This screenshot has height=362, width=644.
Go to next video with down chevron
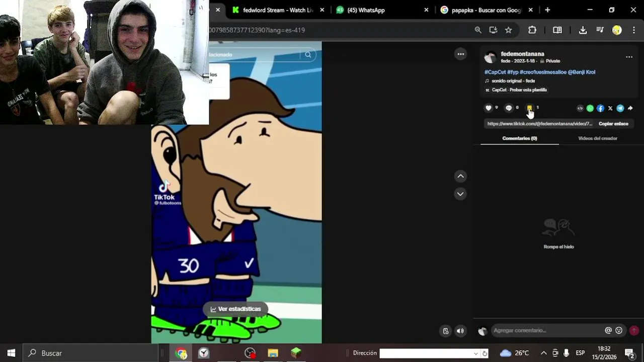[460, 194]
